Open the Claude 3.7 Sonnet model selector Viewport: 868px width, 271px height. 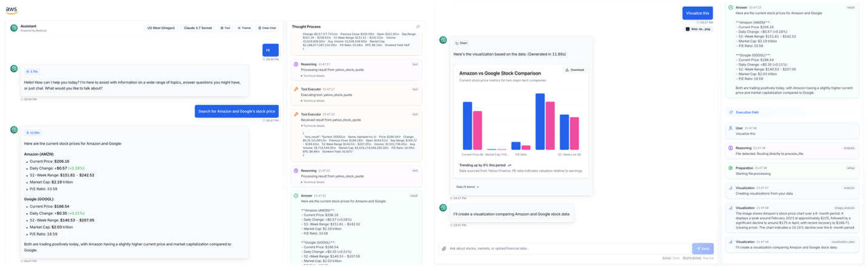coord(198,28)
